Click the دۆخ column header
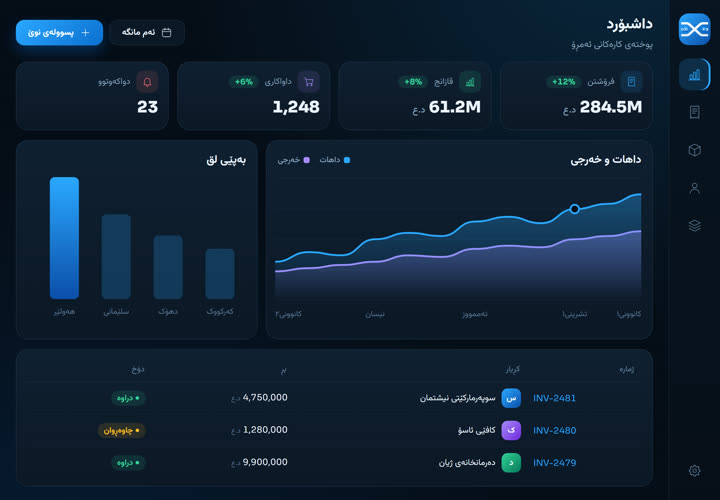 click(138, 369)
